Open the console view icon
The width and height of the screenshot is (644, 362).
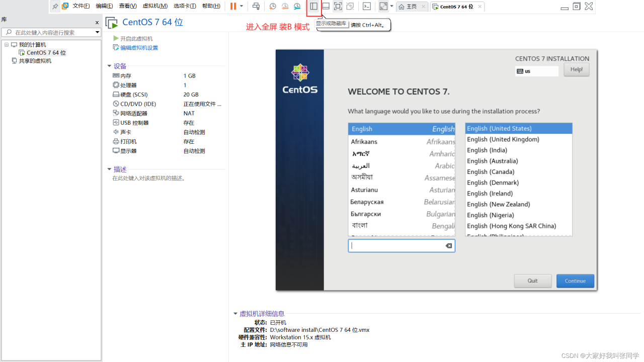(367, 6)
